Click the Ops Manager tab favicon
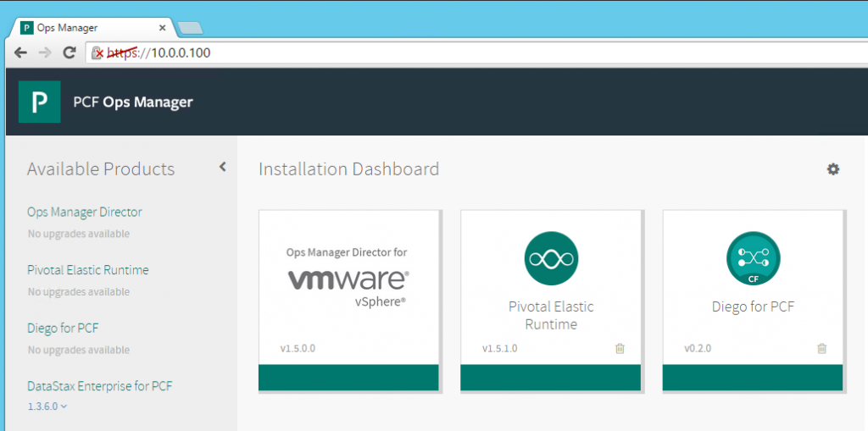Viewport: 868px width, 431px height. click(26, 28)
